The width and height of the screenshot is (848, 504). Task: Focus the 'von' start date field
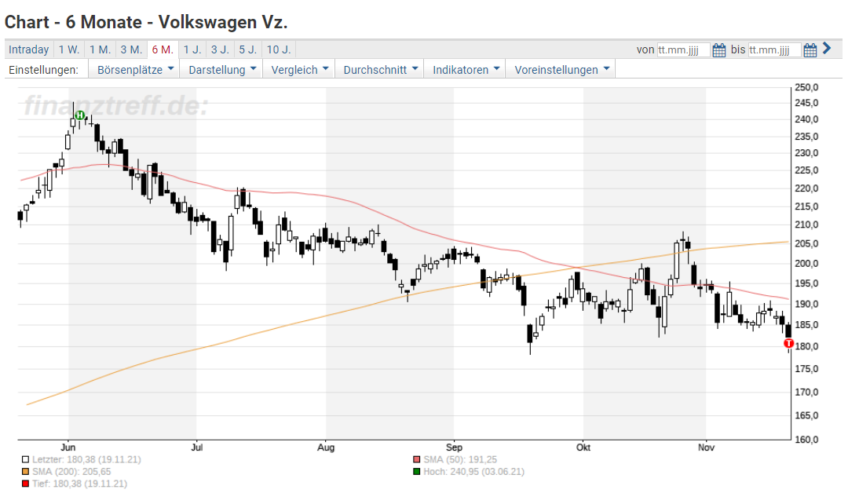683,49
